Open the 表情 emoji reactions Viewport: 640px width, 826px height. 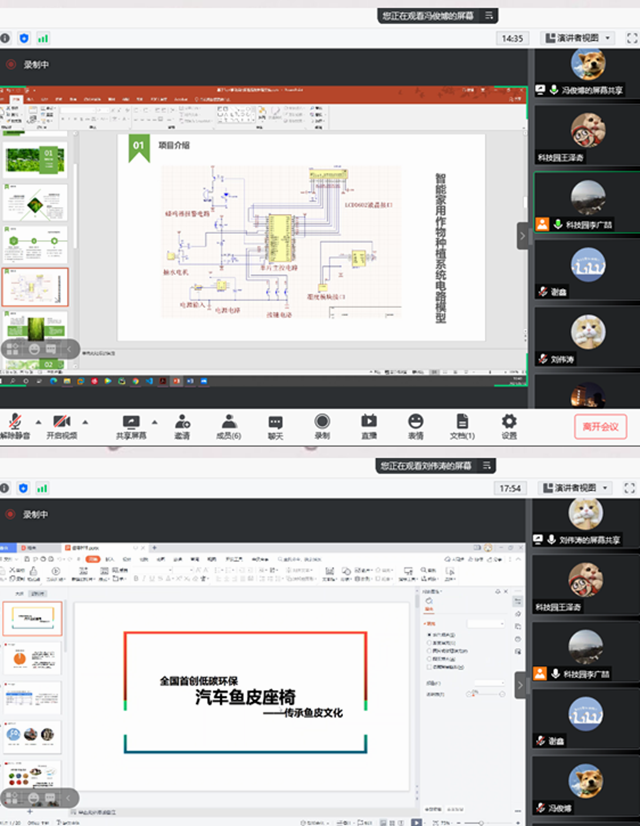coord(415,422)
